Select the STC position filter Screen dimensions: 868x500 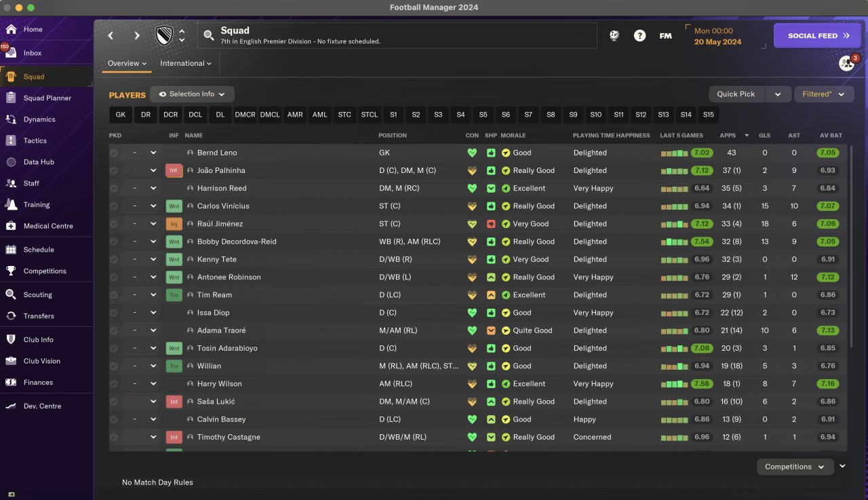(x=344, y=115)
